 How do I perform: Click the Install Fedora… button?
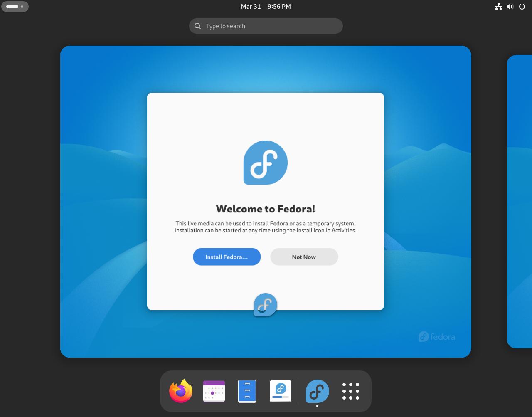pos(227,257)
